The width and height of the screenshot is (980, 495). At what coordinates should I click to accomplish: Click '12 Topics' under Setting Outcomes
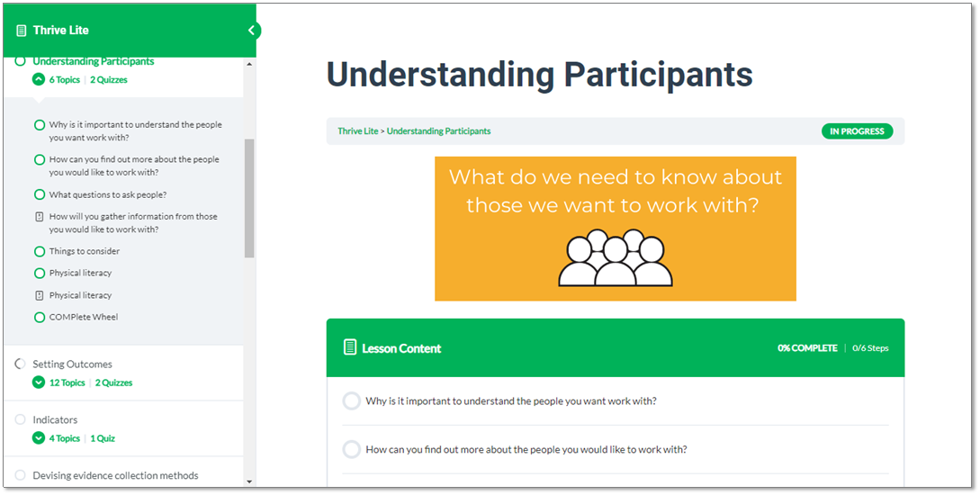(67, 382)
